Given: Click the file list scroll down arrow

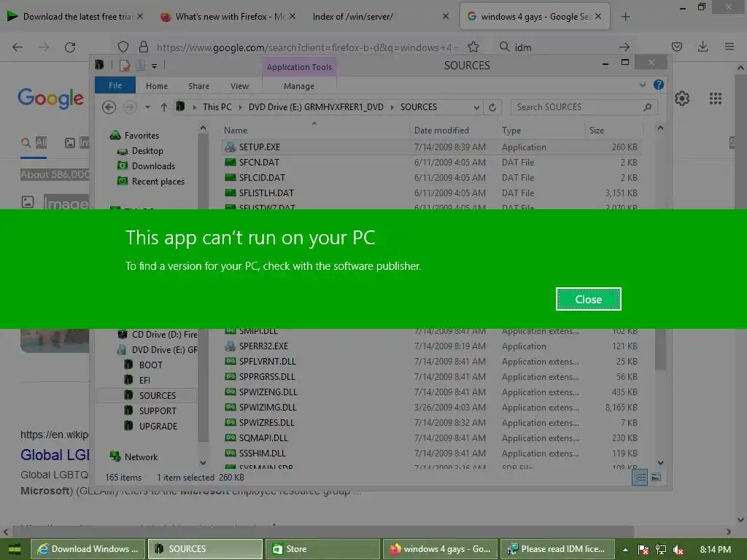Looking at the screenshot, I should click(x=660, y=462).
